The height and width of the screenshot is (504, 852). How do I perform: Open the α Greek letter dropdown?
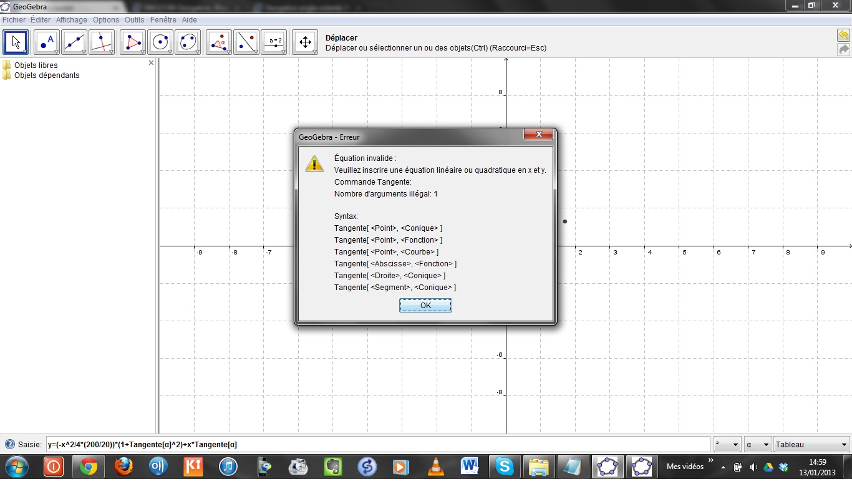coord(757,445)
